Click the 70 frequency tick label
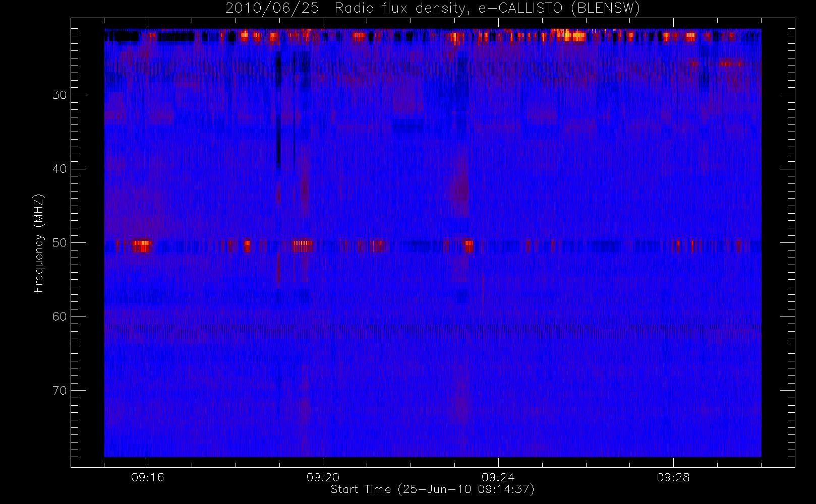 (x=60, y=391)
